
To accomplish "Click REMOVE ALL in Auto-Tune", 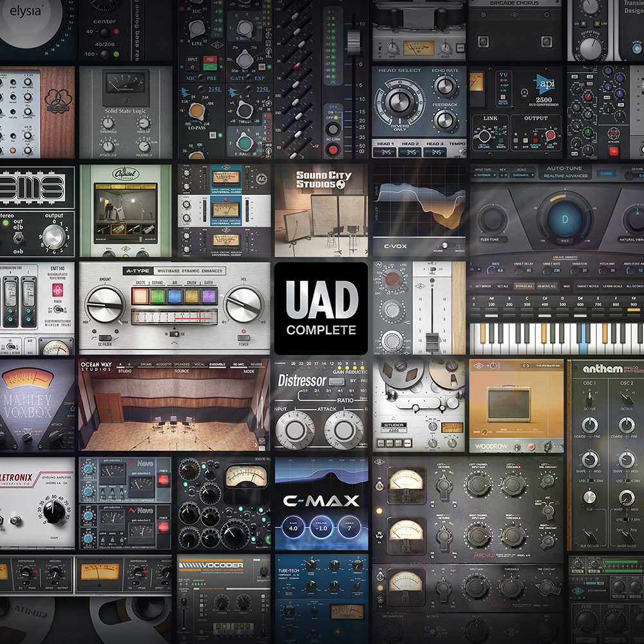I will [x=547, y=286].
